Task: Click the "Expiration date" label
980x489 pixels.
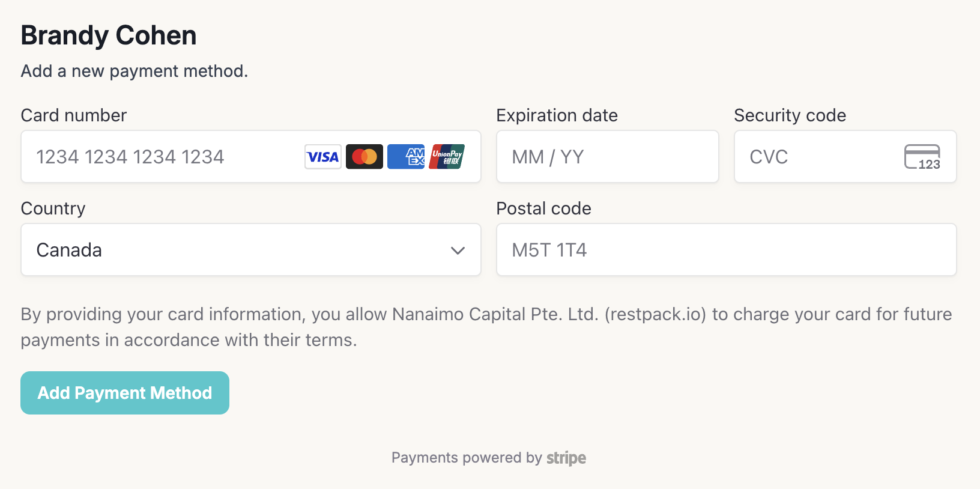Action: coord(557,115)
